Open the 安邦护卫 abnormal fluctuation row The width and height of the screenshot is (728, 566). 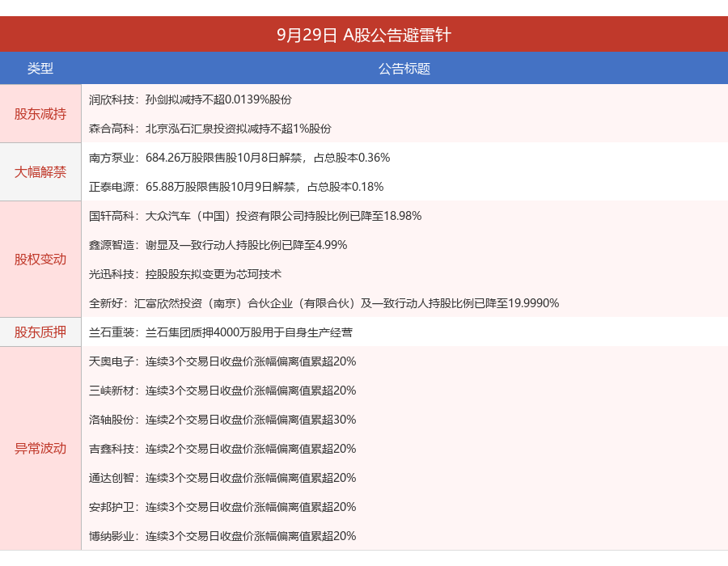tap(222, 507)
